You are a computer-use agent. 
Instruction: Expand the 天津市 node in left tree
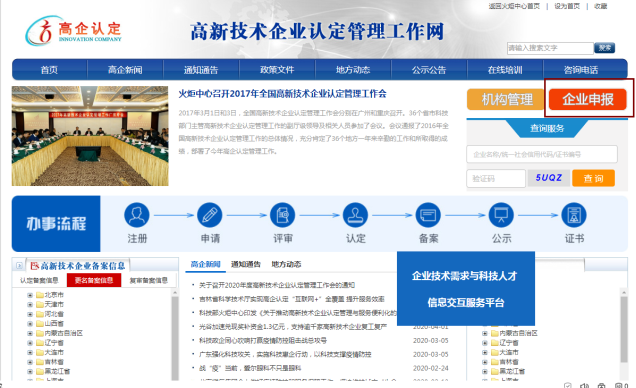30,304
